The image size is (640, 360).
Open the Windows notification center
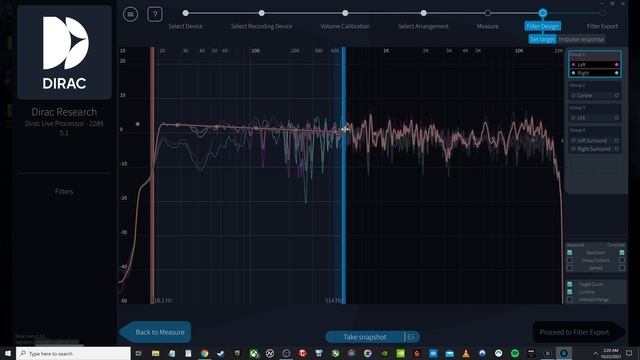point(629,353)
